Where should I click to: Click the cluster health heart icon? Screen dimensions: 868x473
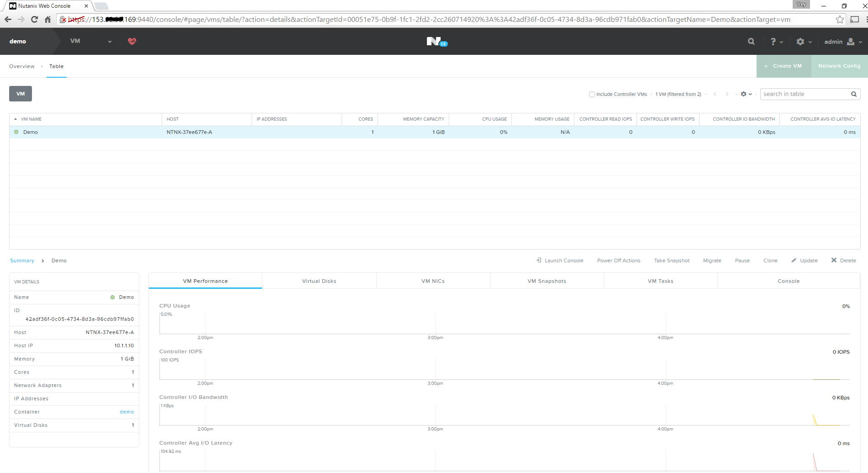click(132, 41)
